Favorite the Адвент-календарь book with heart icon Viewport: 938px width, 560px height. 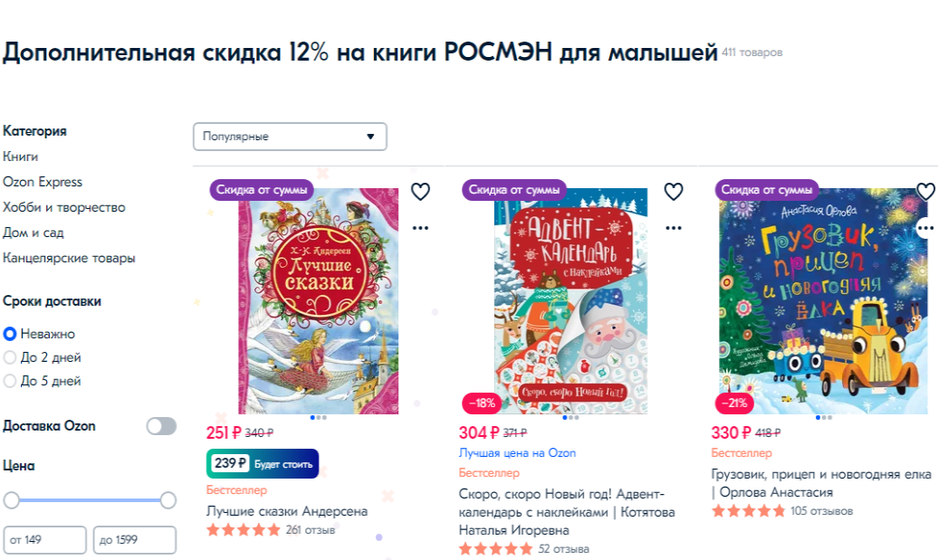pos(674,191)
